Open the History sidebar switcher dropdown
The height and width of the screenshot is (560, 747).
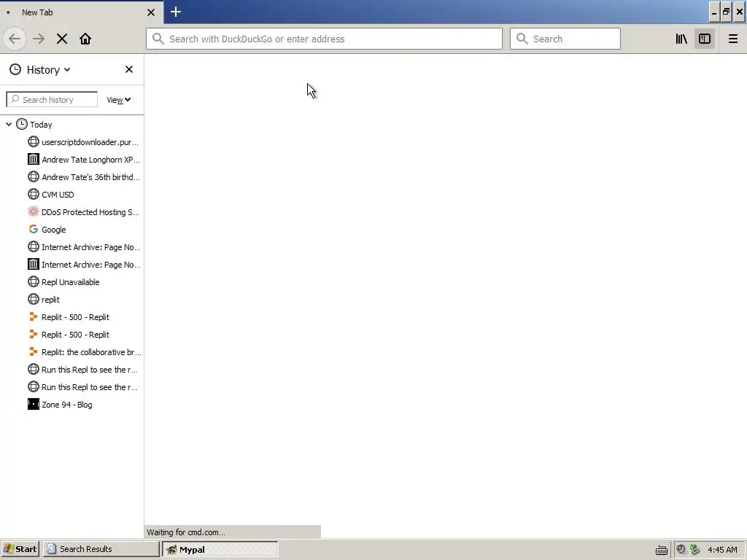40,70
